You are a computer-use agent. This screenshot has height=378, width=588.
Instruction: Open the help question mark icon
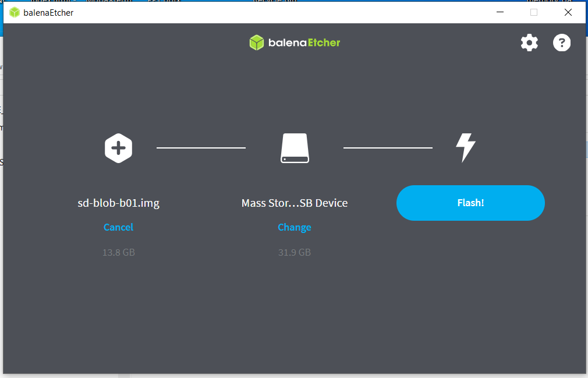pos(561,43)
